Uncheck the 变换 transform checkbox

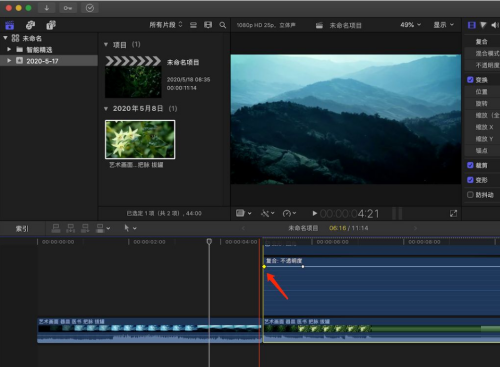click(x=470, y=80)
